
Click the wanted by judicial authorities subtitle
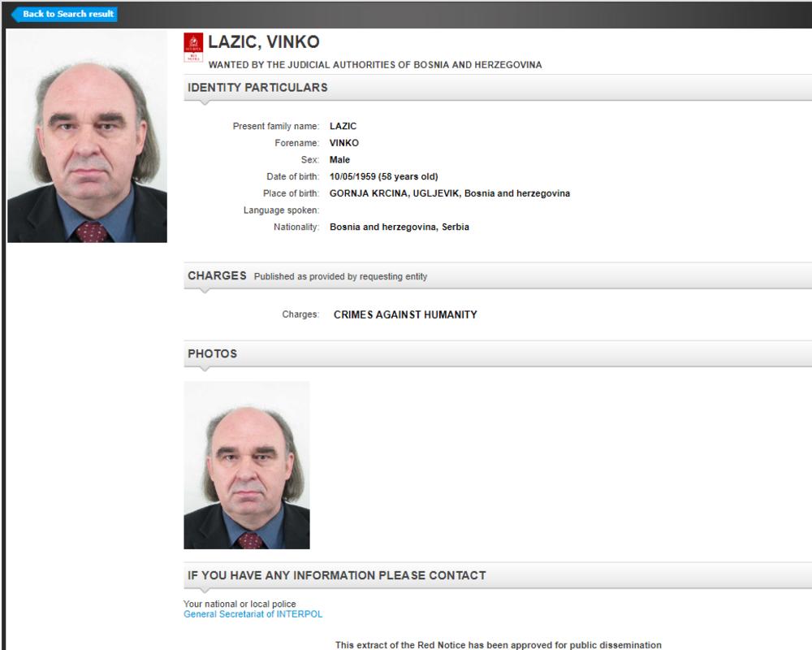(375, 65)
